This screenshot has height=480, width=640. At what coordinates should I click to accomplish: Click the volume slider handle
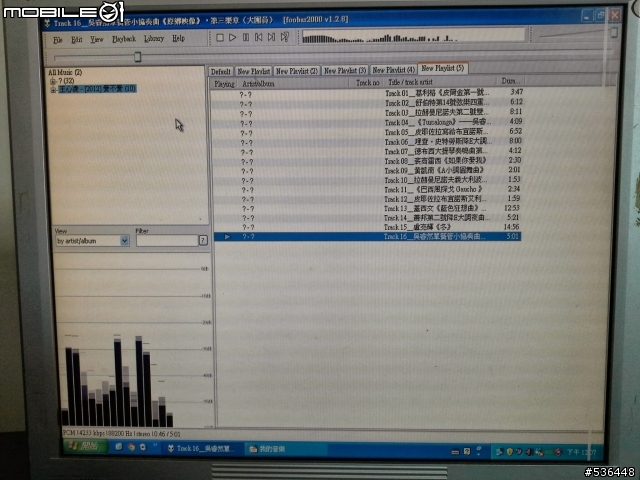[613, 32]
